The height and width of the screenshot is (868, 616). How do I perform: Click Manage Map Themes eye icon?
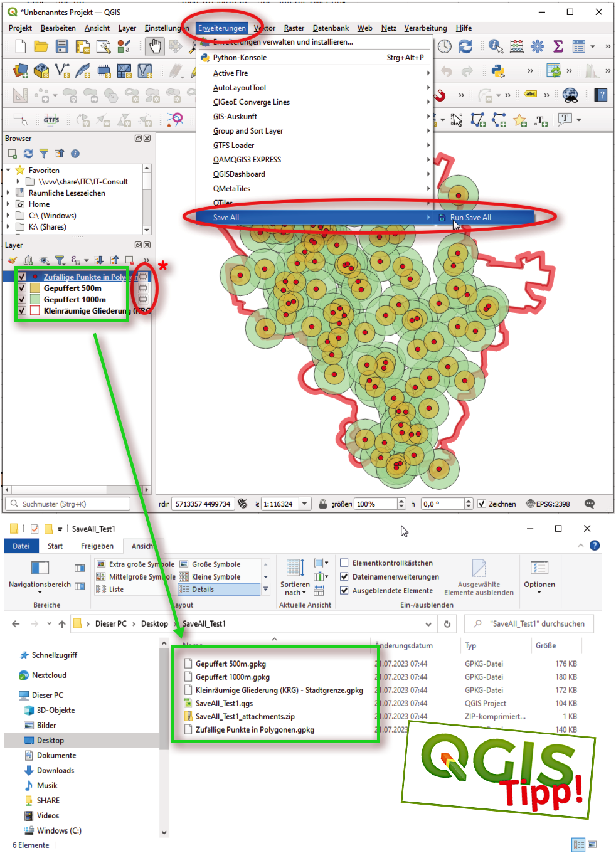[x=44, y=260]
